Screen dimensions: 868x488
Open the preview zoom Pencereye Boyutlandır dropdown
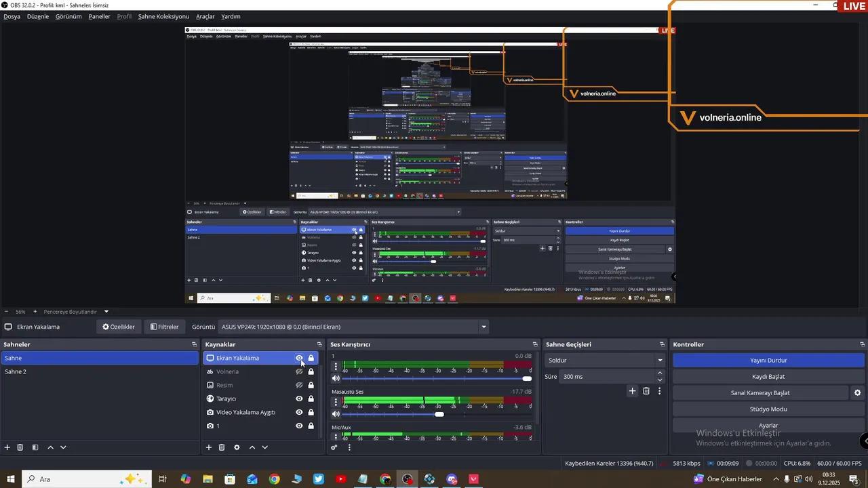pos(106,312)
